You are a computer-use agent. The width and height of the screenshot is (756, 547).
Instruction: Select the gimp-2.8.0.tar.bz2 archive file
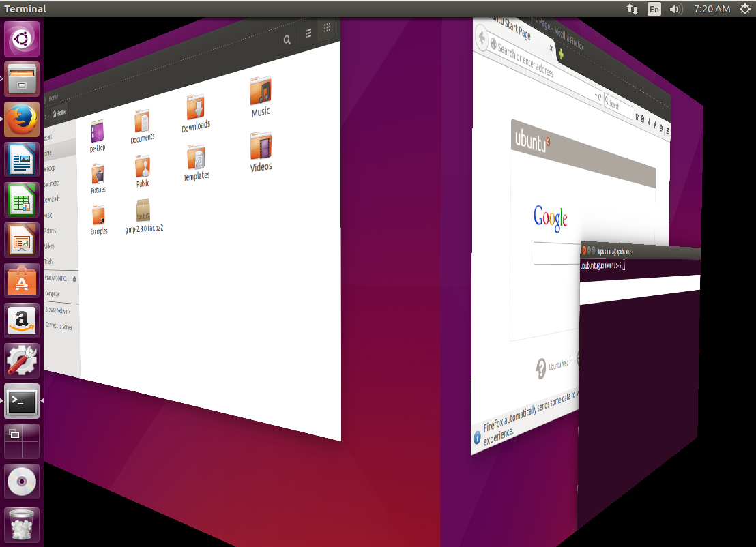(x=144, y=216)
